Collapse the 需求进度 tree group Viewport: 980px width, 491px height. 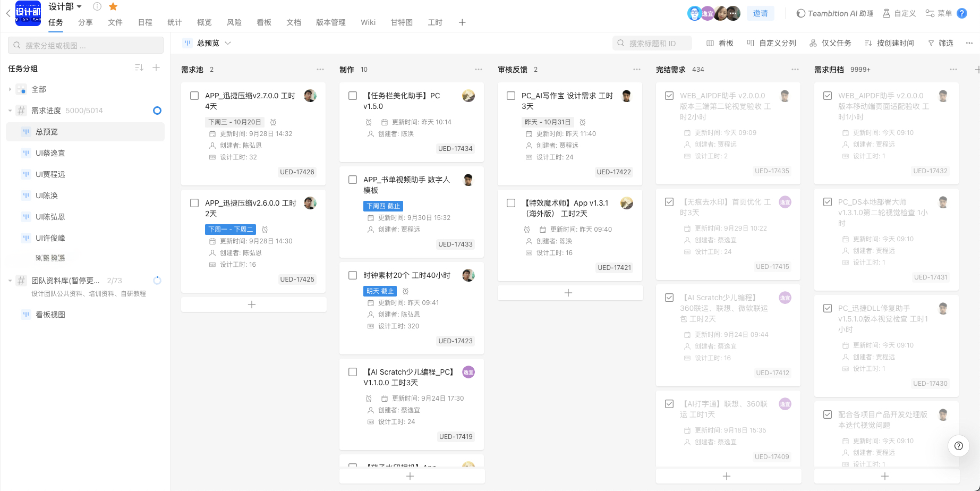click(10, 111)
